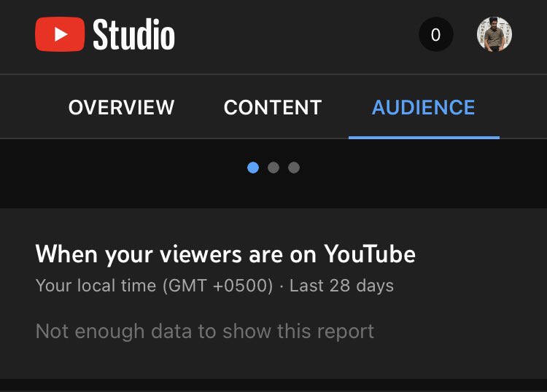Click the 'When your viewers are on YouTube' heading
547x392 pixels.
tap(225, 255)
